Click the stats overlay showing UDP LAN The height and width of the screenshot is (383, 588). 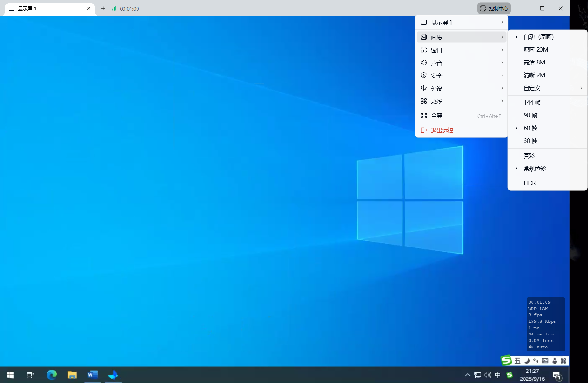(x=546, y=324)
